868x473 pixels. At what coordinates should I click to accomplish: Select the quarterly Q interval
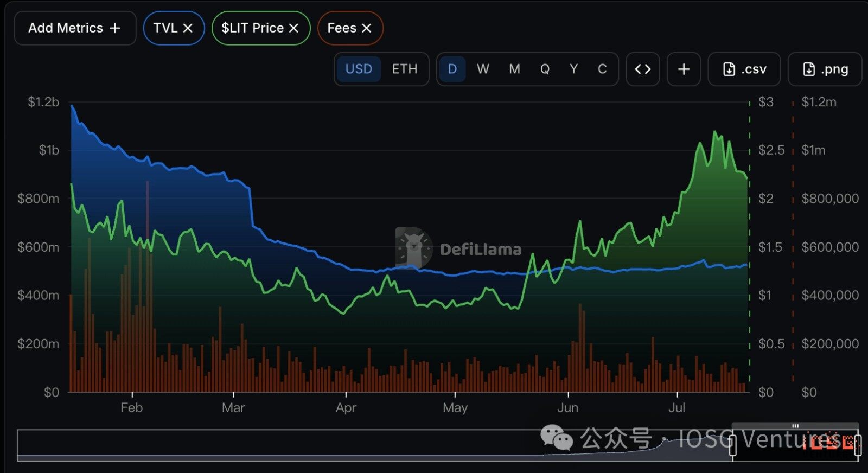click(x=545, y=69)
